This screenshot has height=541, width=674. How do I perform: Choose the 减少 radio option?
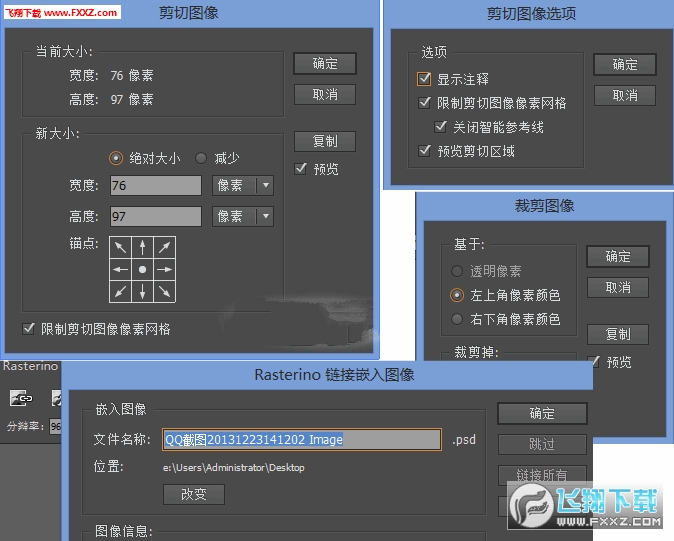tap(201, 158)
